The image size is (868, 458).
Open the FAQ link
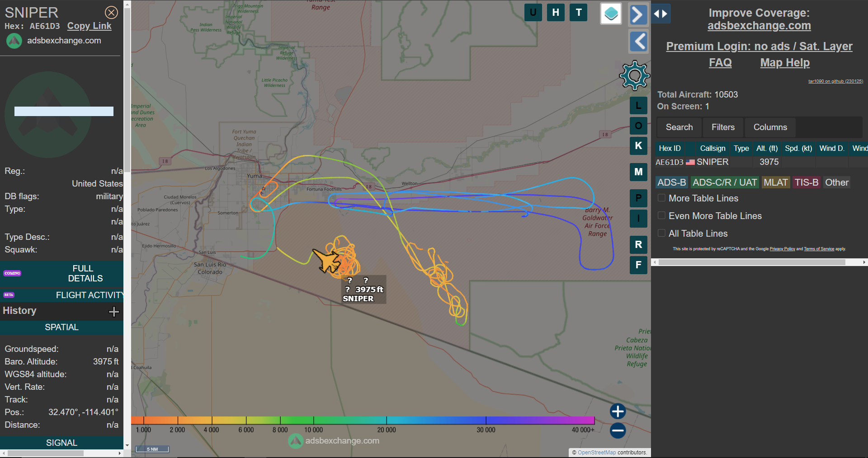pyautogui.click(x=720, y=63)
